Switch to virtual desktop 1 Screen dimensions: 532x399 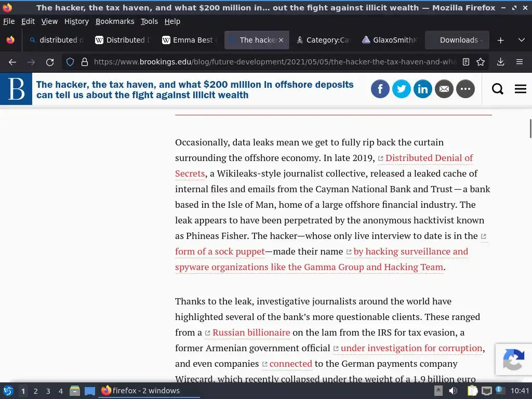tap(23, 391)
